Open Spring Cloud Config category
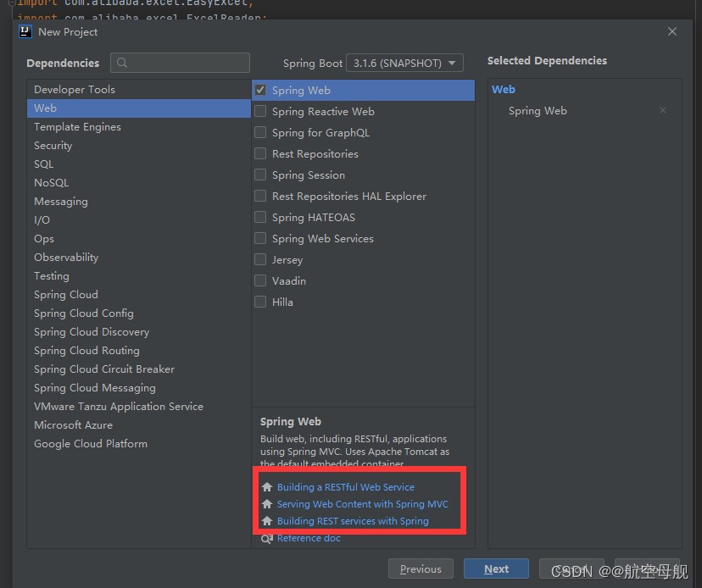Viewport: 702px width, 588px height. 139,313
